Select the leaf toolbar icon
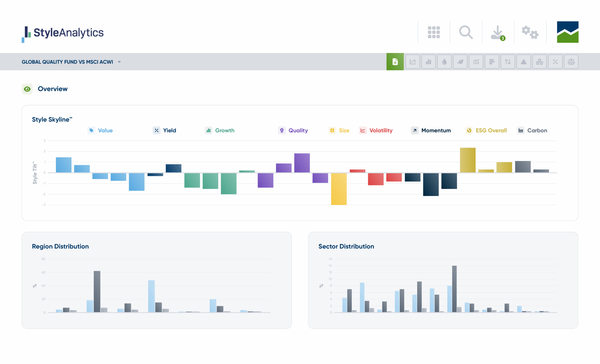Image resolution: width=600 pixels, height=364 pixels. coord(460,62)
